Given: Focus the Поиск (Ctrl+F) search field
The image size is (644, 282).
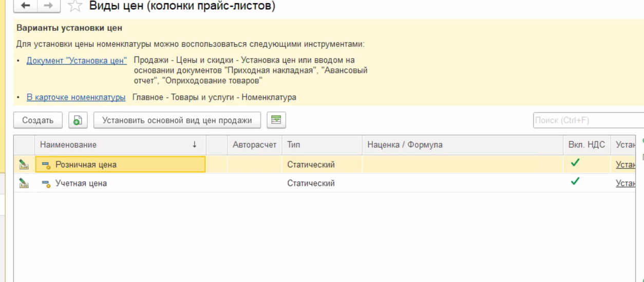Looking at the screenshot, I should [588, 120].
